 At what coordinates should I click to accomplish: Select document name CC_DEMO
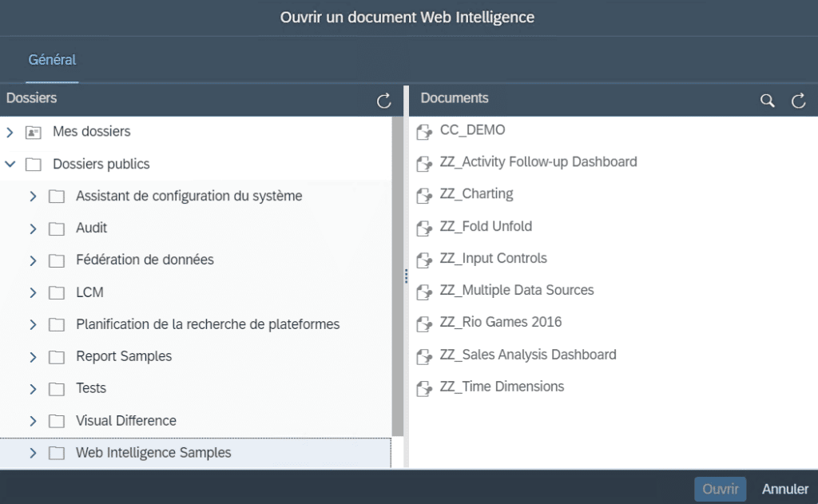[472, 130]
